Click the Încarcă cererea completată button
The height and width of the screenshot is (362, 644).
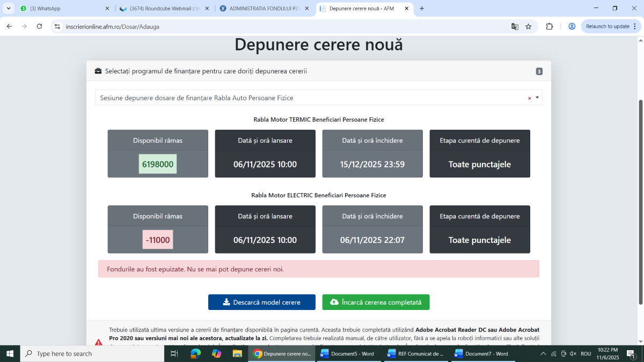pyautogui.click(x=376, y=302)
